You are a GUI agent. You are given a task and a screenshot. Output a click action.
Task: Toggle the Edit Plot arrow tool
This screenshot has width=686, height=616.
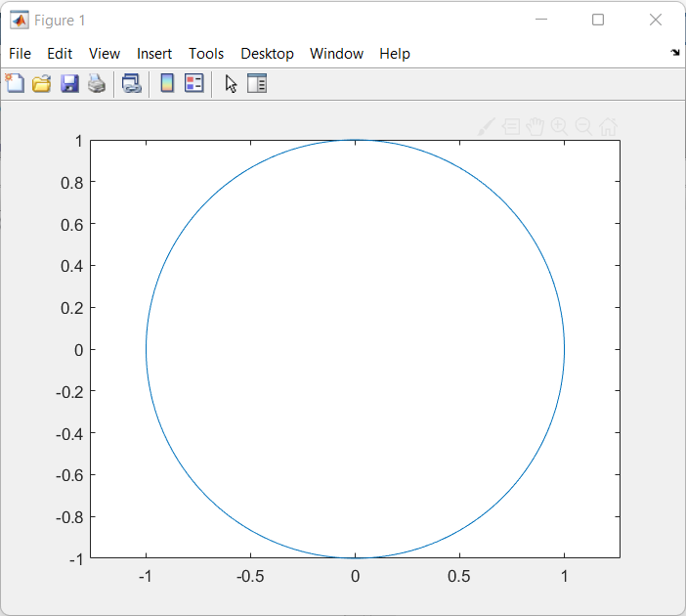[x=231, y=83]
